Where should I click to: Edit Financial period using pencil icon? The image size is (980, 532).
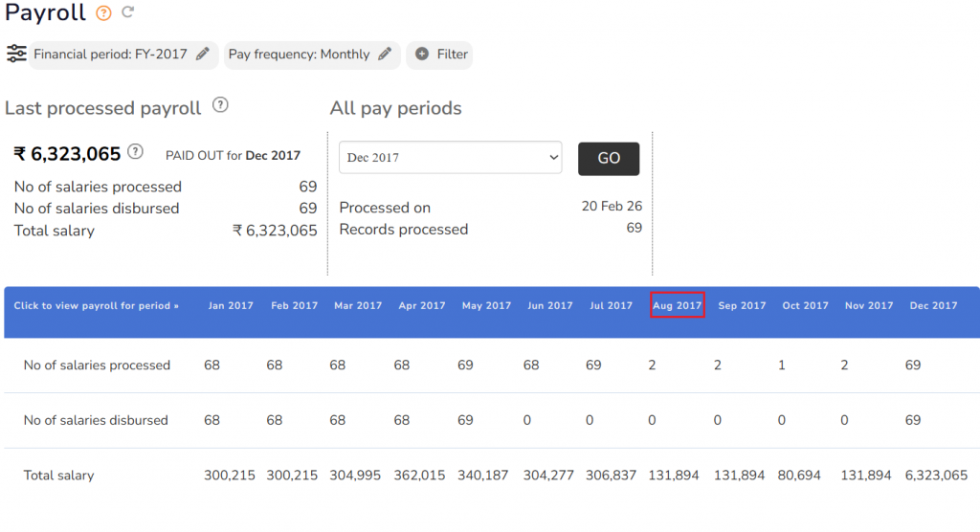(x=202, y=55)
